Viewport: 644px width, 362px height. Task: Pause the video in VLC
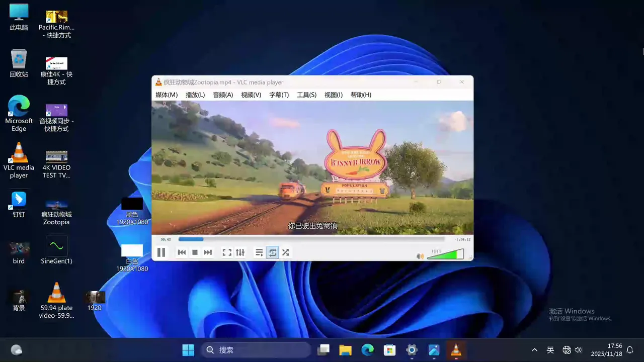161,252
